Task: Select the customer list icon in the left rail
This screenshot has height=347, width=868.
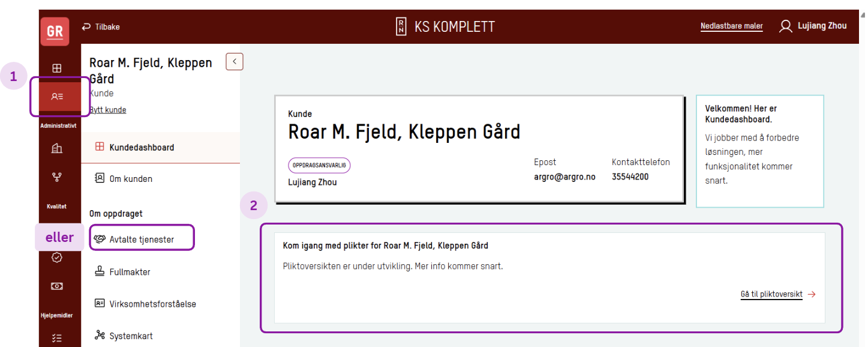Action: [57, 96]
